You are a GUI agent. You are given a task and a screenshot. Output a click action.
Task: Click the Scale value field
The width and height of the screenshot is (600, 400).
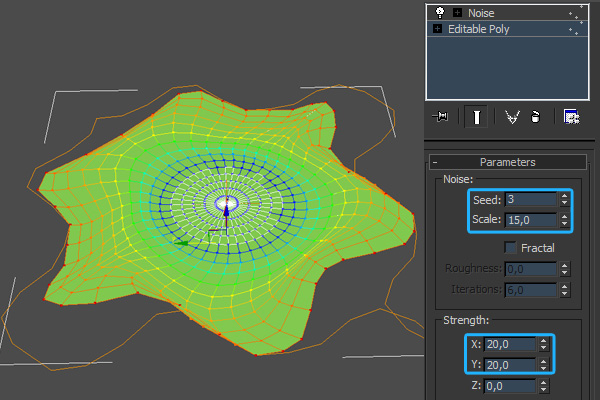coord(531,219)
